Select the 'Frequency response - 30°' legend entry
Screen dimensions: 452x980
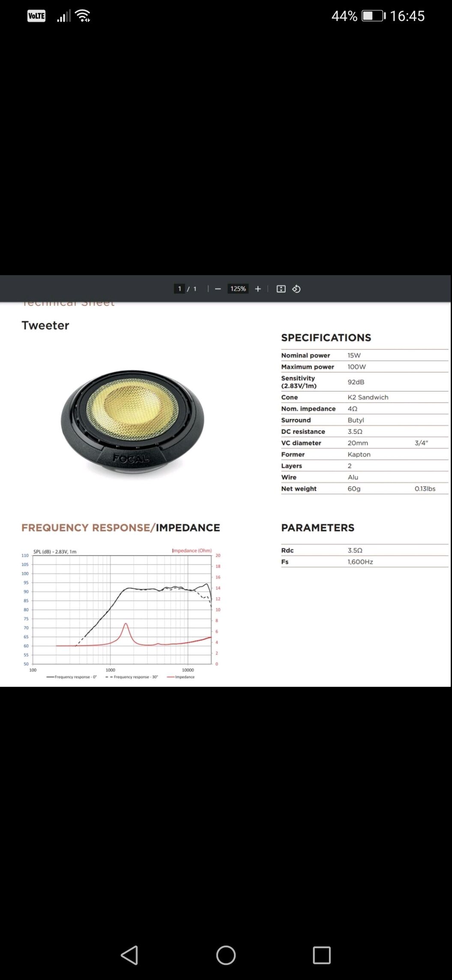coord(132,677)
